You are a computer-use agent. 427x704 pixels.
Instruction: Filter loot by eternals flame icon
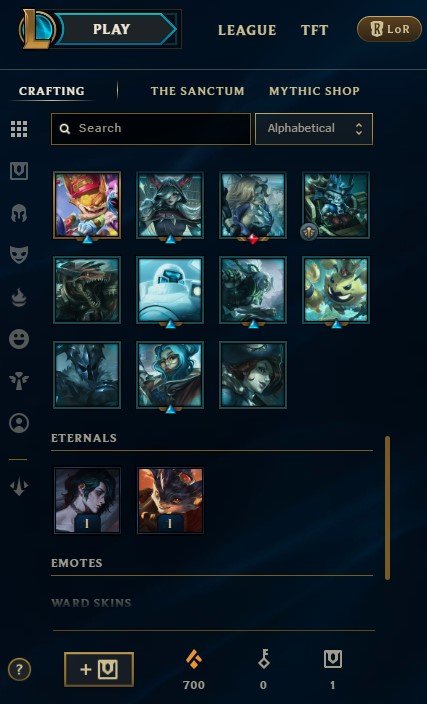19,297
